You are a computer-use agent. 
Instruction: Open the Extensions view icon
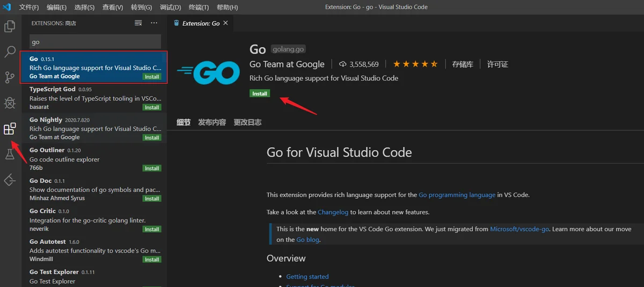tap(10, 129)
